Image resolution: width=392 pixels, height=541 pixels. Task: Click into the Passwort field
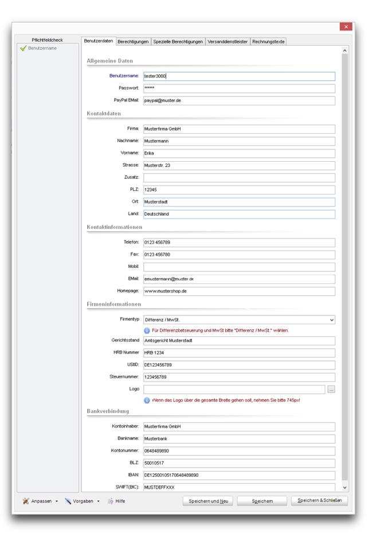[x=239, y=88]
